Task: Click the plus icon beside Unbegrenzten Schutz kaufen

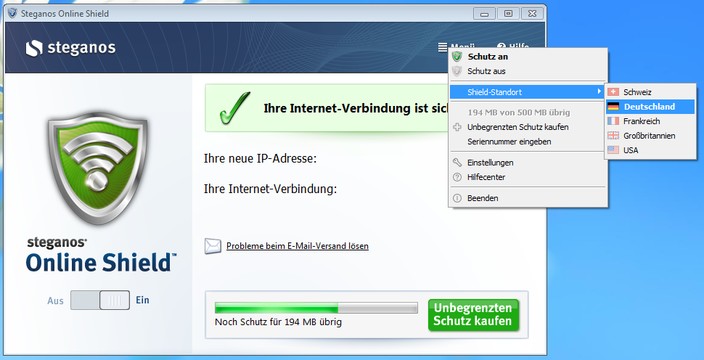Action: point(457,127)
